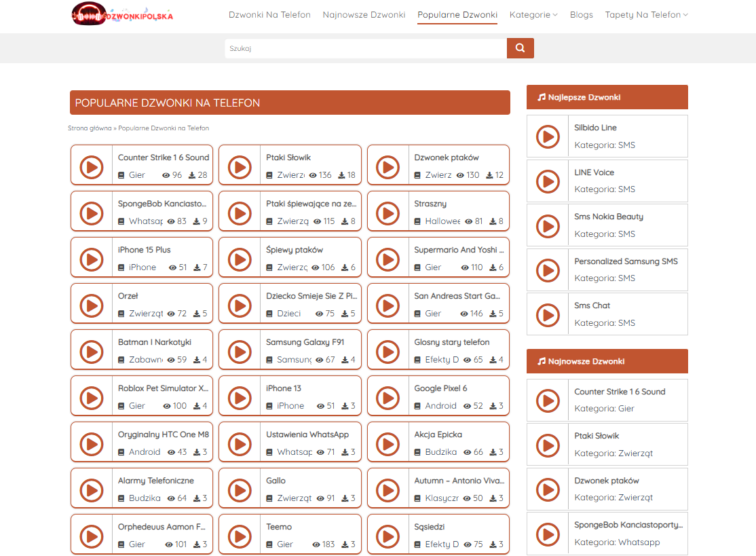Play the Teemo ringtone

239,536
